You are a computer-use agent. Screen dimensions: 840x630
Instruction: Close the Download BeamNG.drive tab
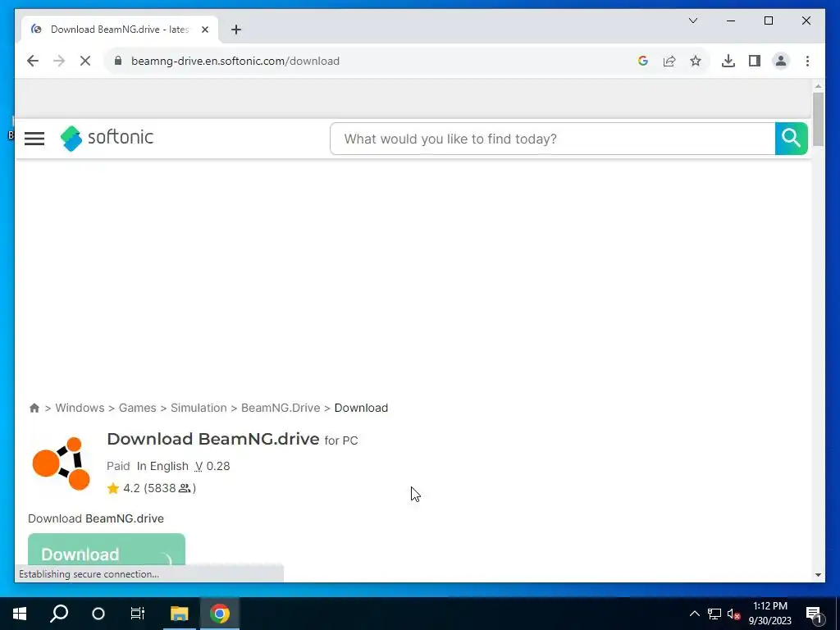click(x=204, y=30)
